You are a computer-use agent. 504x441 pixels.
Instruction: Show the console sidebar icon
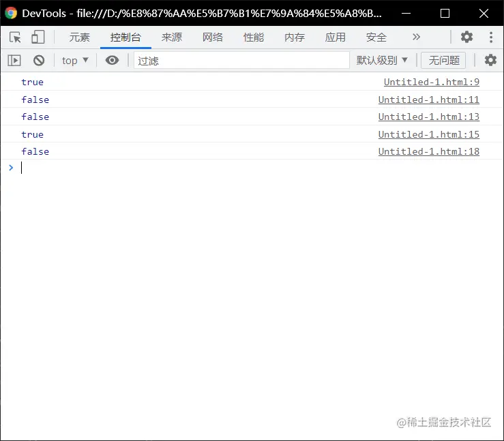[14, 61]
